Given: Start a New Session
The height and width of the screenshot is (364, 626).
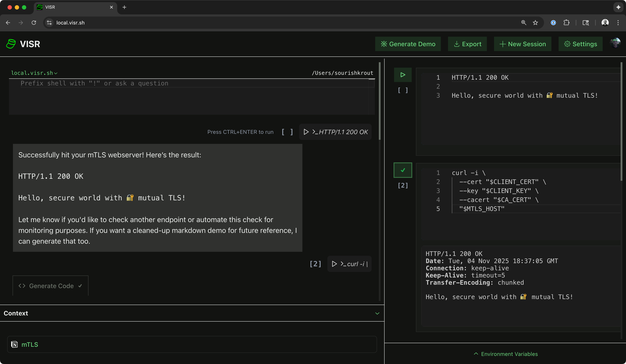Looking at the screenshot, I should tap(523, 44).
